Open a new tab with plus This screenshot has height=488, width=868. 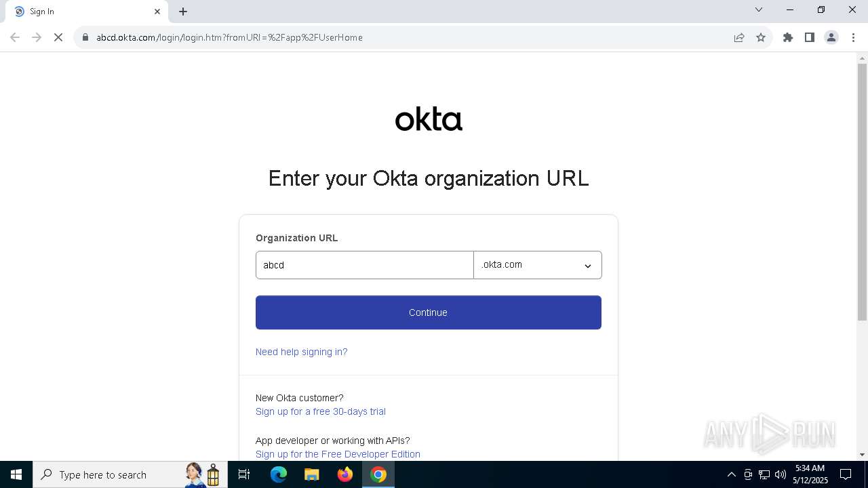point(183,12)
